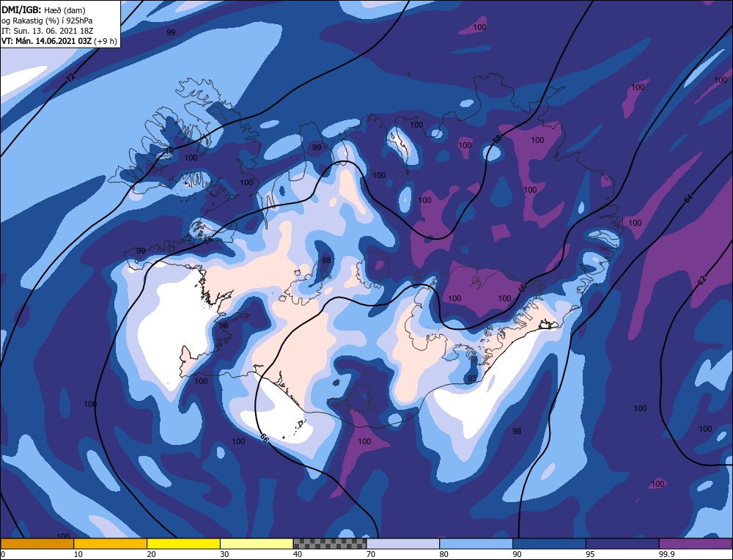Click the medium blue 90–95 legend swatch
Viewport: 733px width, 560px height.
[549, 544]
